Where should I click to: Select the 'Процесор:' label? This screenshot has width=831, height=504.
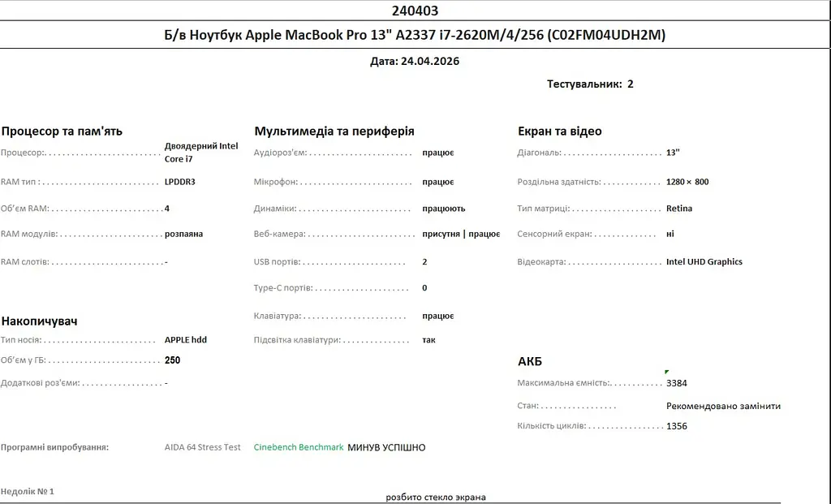(x=22, y=153)
